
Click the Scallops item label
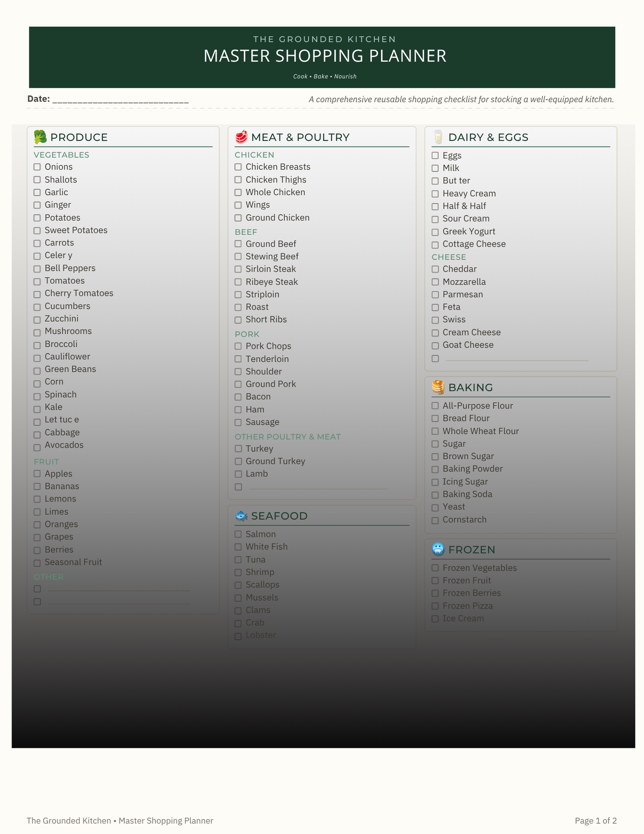coord(263,584)
